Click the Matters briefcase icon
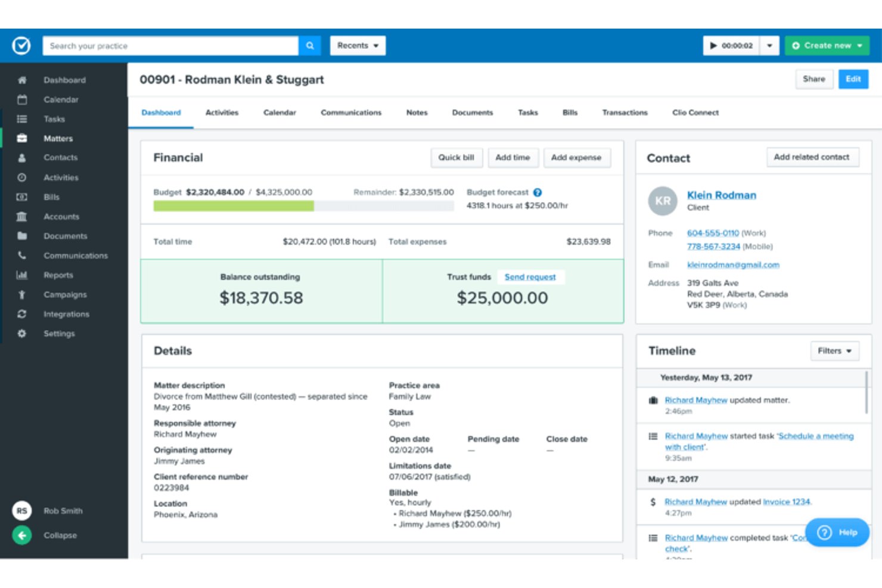Screen dimensions: 882x588 [x=22, y=138]
